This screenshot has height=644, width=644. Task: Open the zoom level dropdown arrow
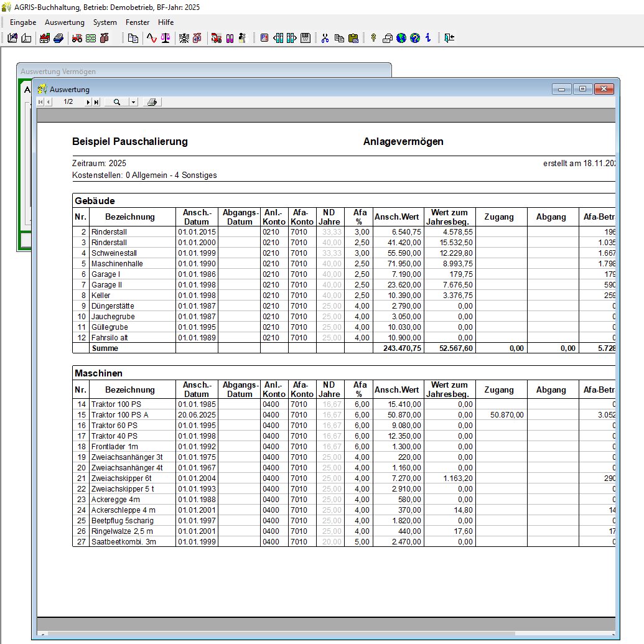pos(133,102)
